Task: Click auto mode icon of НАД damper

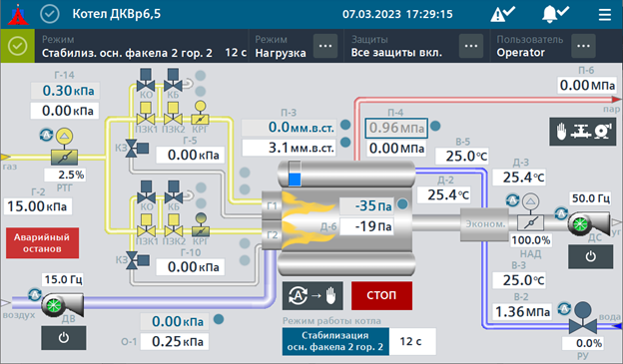Action: [x=512, y=200]
